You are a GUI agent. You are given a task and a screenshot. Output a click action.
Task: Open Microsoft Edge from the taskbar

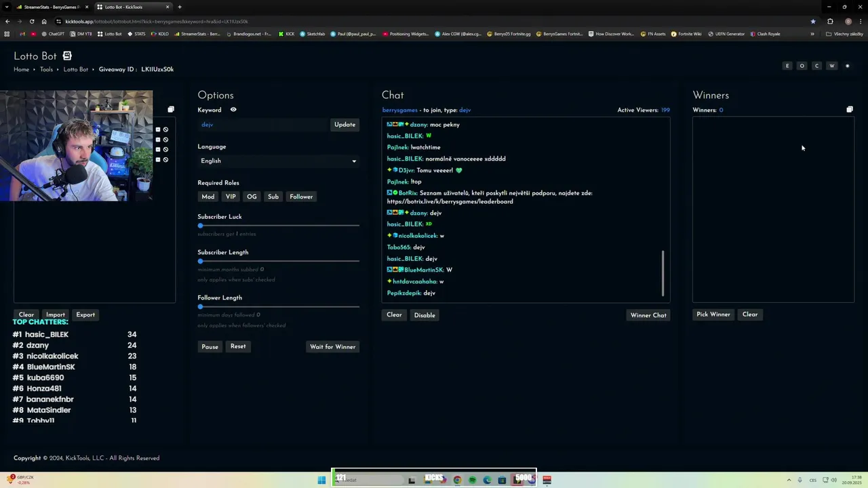click(x=487, y=480)
